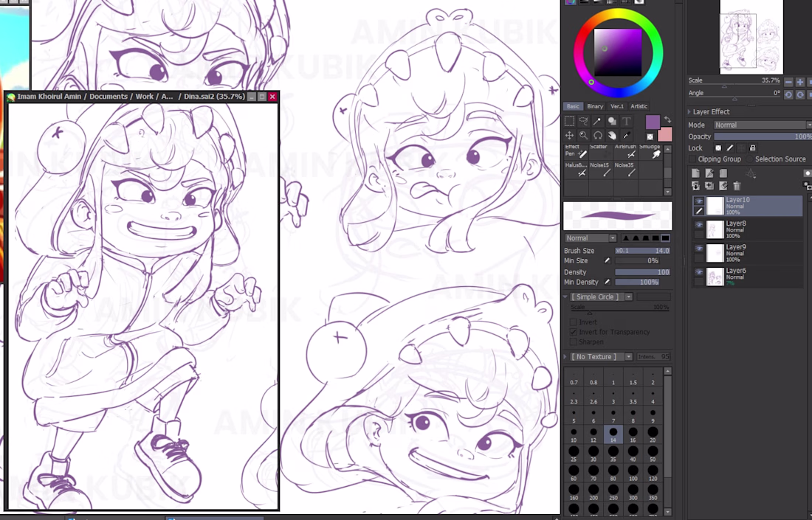Expand the No Texture section
The height and width of the screenshot is (520, 812).
(565, 357)
